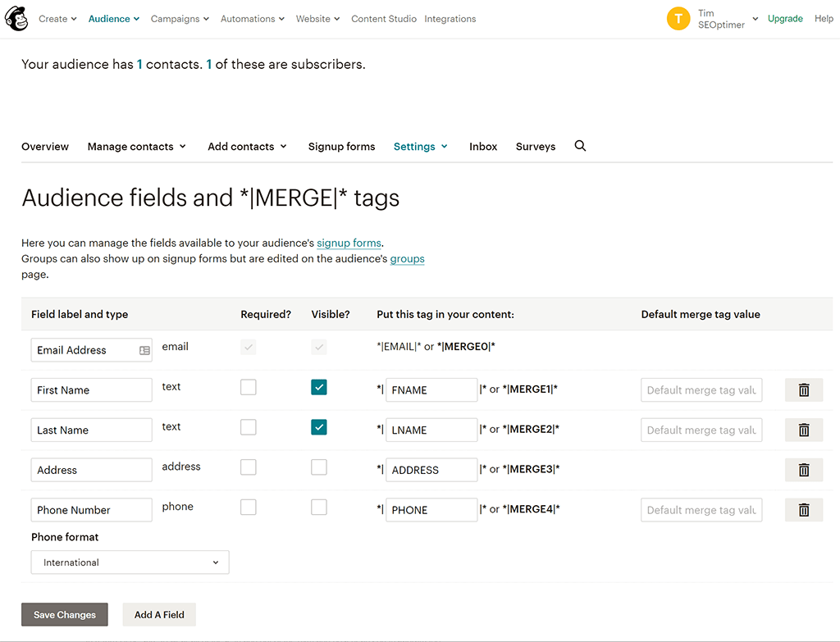Remove Phone Number field with trash icon
Viewport: 840px width, 642px height.
[803, 510]
